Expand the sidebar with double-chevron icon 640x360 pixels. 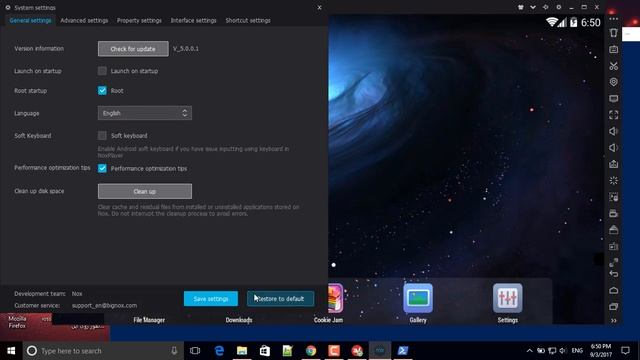[613, 321]
